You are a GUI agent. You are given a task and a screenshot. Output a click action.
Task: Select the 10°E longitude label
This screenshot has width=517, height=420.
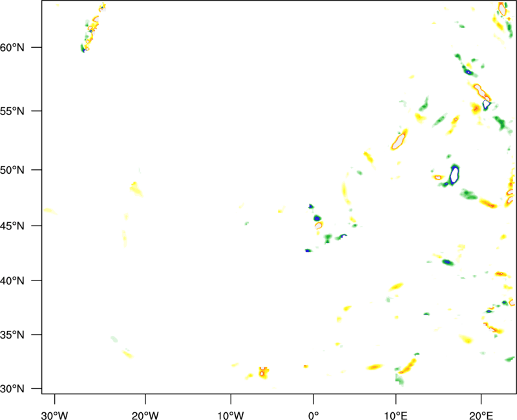tap(396, 415)
